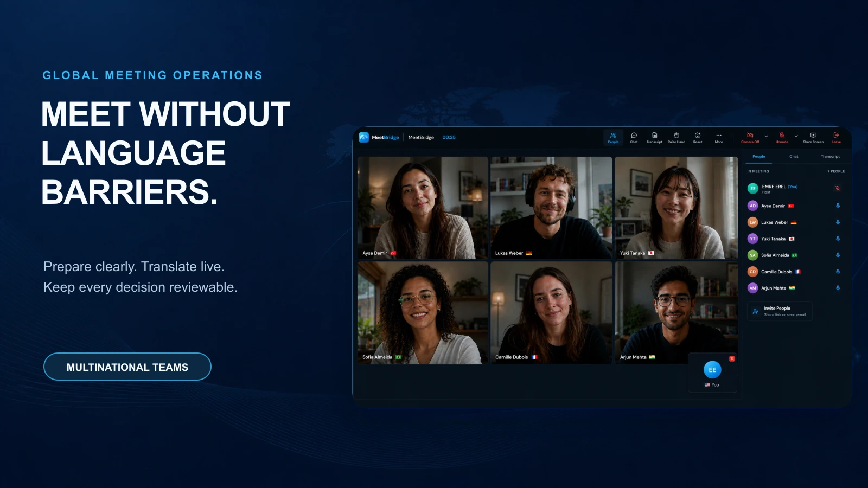Screen dimensions: 868x488
Task: Select Lukas Weber's video tile
Action: [x=551, y=208]
